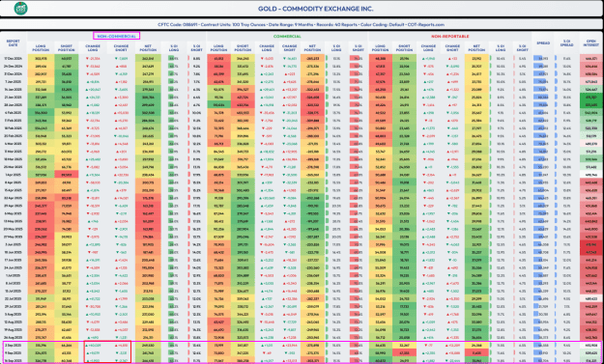Screen dimensions: 604x364
Task: Select the 26 Aug 2025 report date
Action: (14, 337)
